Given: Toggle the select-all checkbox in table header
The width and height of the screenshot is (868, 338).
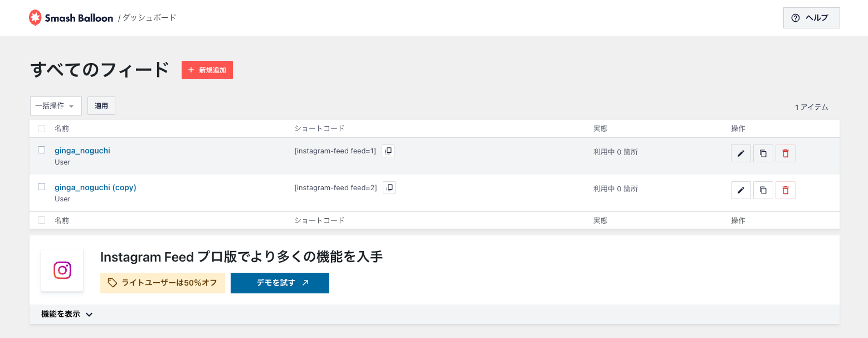Looking at the screenshot, I should pyautogui.click(x=41, y=129).
